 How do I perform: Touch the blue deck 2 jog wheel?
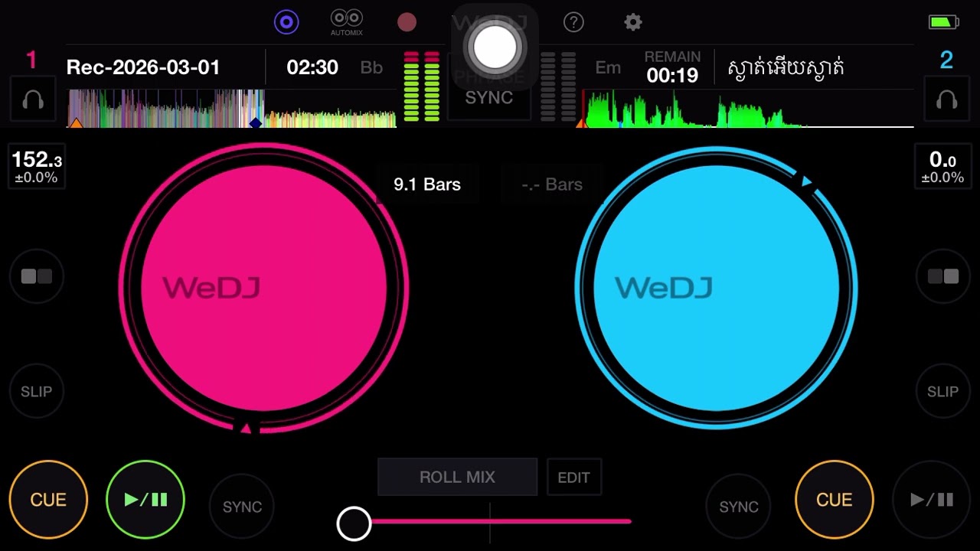coord(717,288)
